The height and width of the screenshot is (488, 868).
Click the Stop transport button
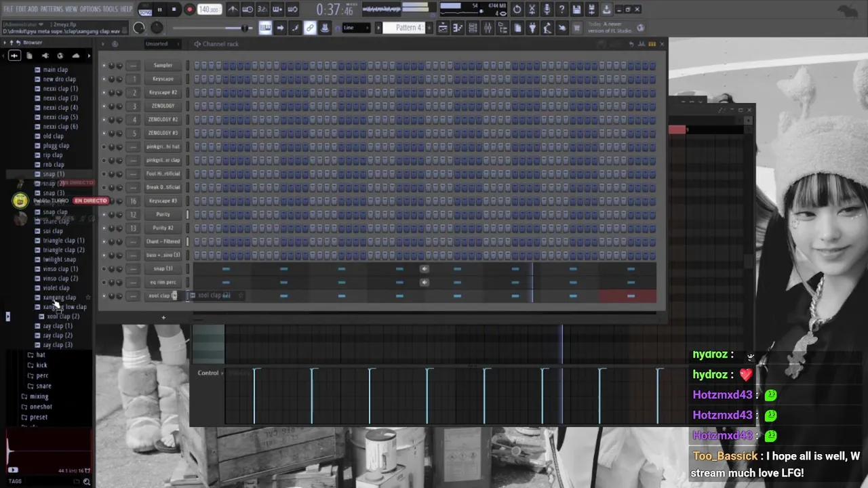tap(174, 9)
